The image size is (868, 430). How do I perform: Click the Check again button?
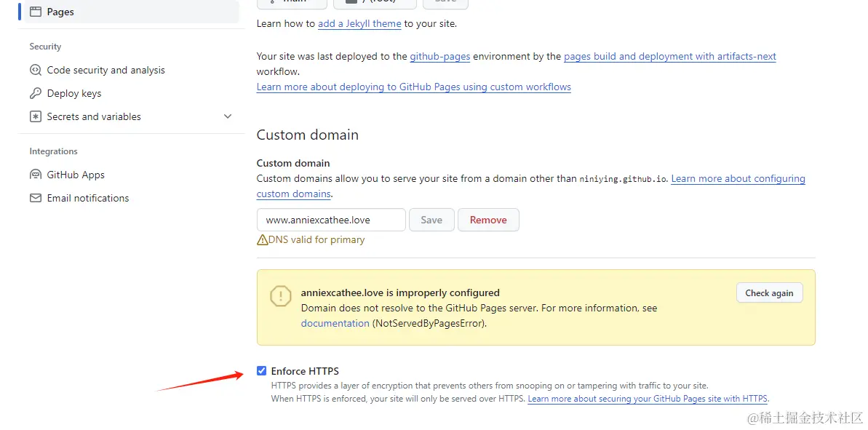770,292
